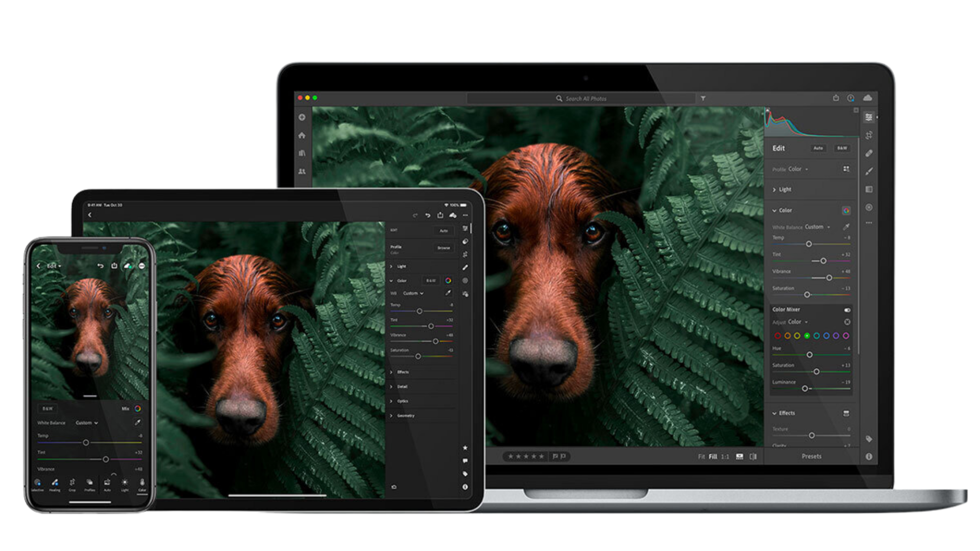
Task: Tap the share icon on the iPad toolbar
Action: pyautogui.click(x=441, y=215)
